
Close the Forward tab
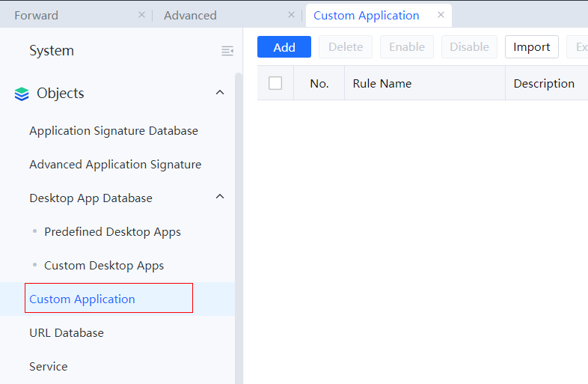click(141, 15)
